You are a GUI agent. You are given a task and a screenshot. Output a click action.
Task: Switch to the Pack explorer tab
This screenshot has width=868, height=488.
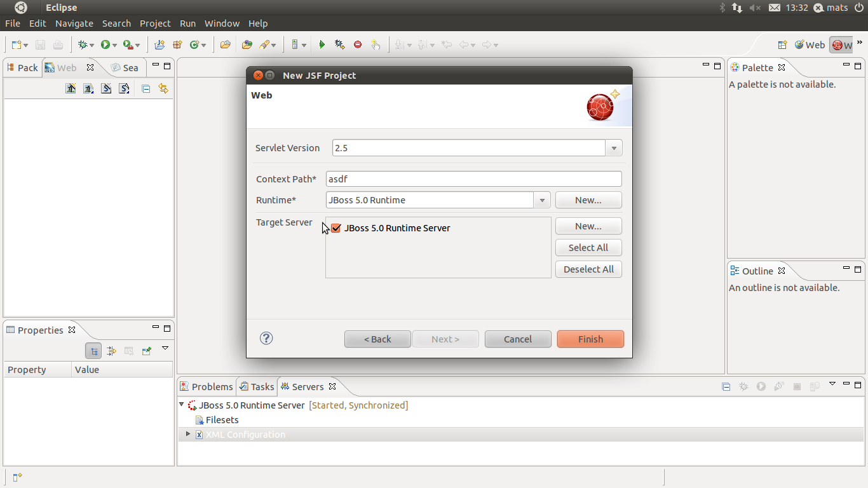22,67
